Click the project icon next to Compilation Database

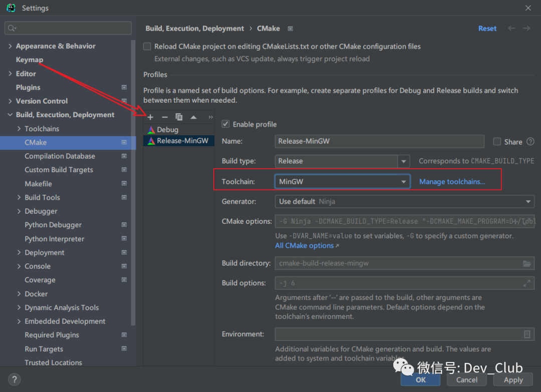pyautogui.click(x=124, y=156)
